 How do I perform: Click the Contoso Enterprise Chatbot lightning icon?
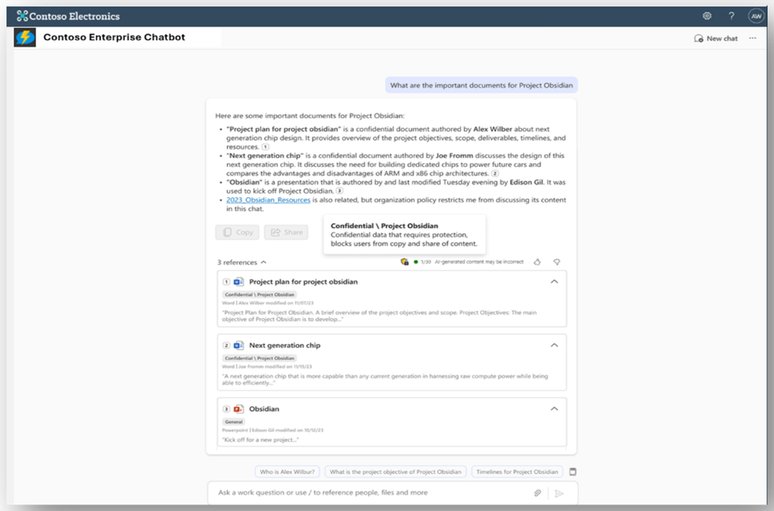tap(25, 38)
